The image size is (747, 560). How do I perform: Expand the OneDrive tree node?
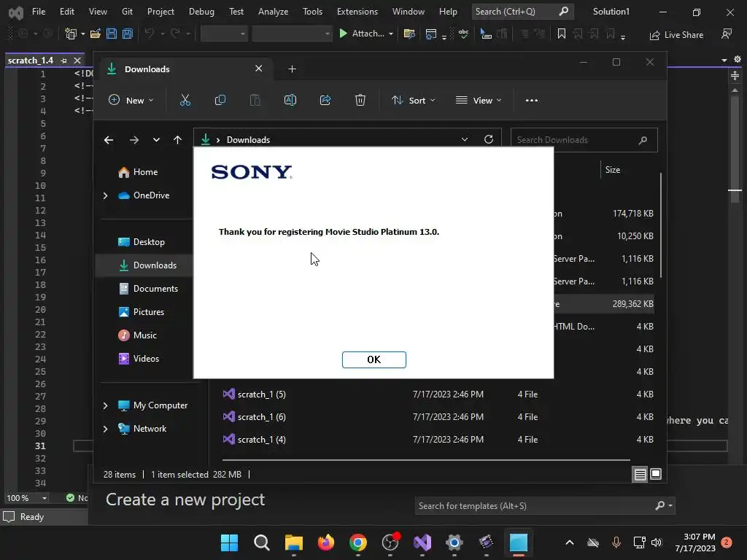(x=105, y=195)
